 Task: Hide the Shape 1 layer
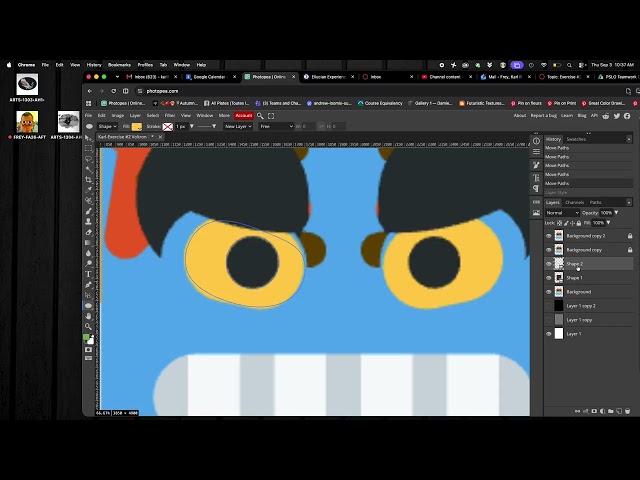[x=549, y=278]
